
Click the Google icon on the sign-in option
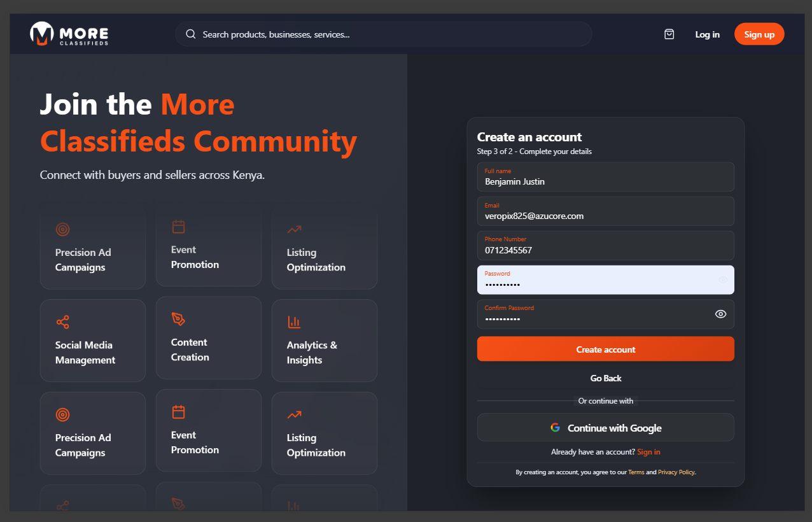pos(555,427)
